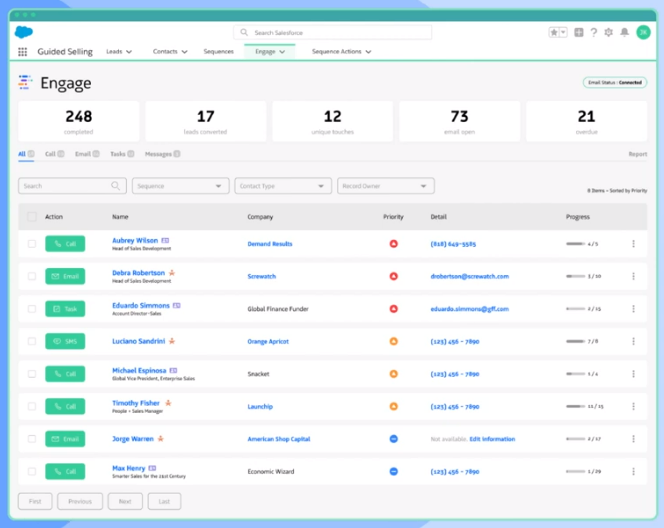Screen dimensions: 664x528
Task: Open the Sequence filter dropdown
Action: tap(180, 186)
